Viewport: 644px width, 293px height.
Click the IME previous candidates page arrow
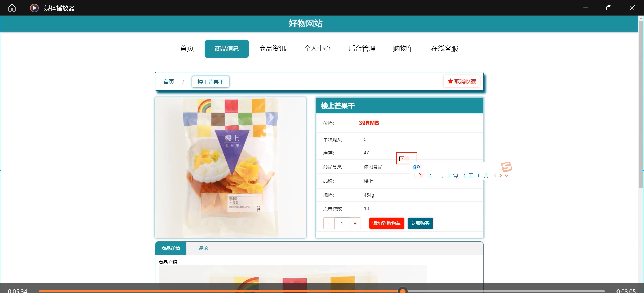(x=495, y=175)
